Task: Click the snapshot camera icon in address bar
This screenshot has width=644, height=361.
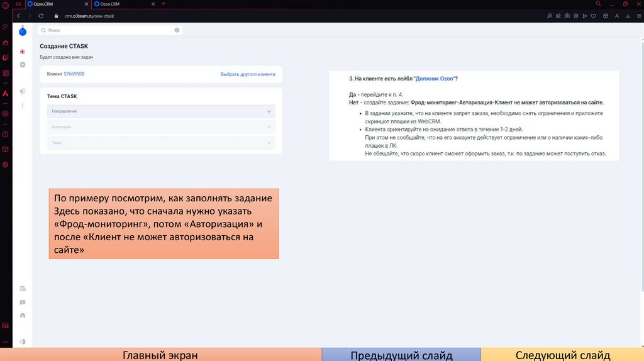Action: [x=567, y=16]
